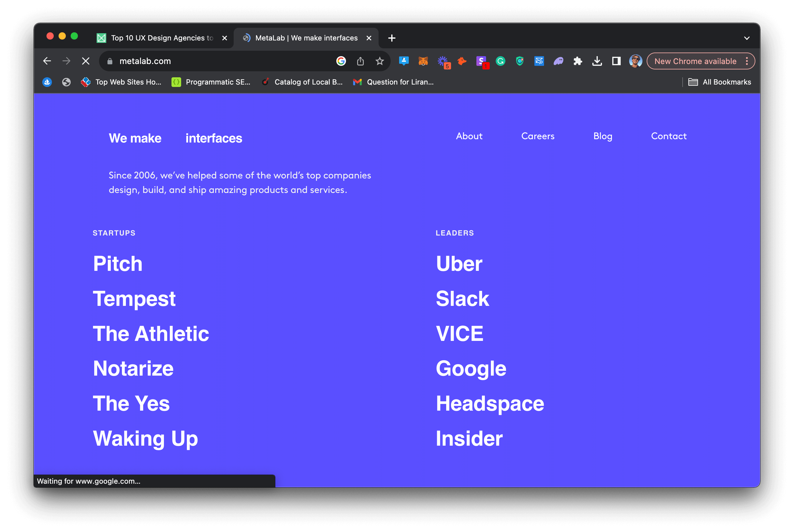Expand the tab search chevron
794x532 pixels.
coord(747,38)
